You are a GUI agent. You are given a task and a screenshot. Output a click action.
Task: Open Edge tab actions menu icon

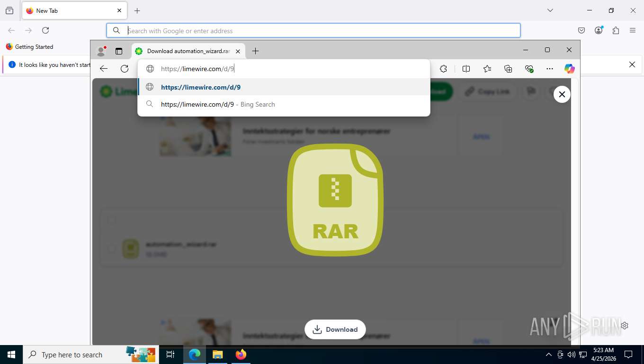pos(119,51)
